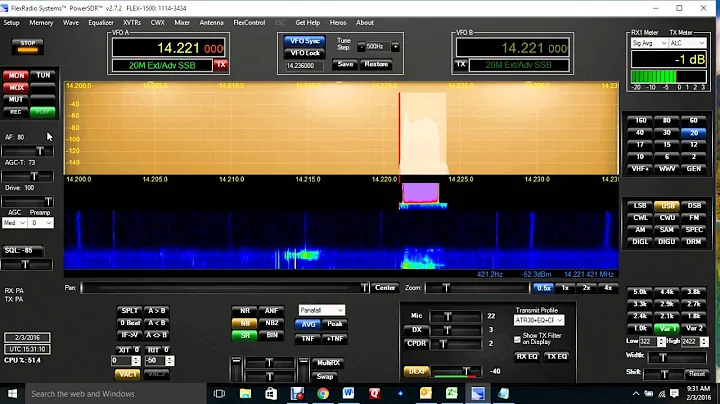Viewport: 720px width, 404px height.
Task: Toggle the NB noise blanker
Action: coord(245,323)
